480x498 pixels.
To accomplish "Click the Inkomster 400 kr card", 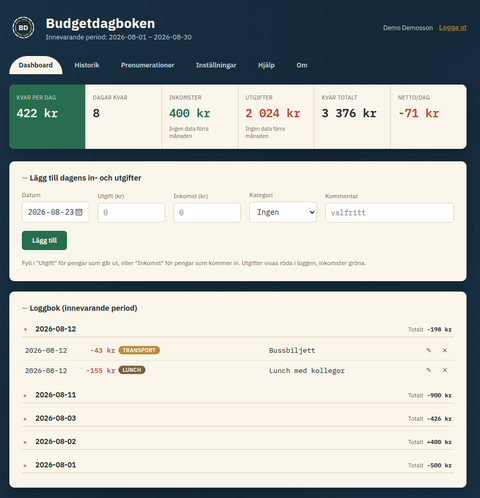I will [x=200, y=117].
